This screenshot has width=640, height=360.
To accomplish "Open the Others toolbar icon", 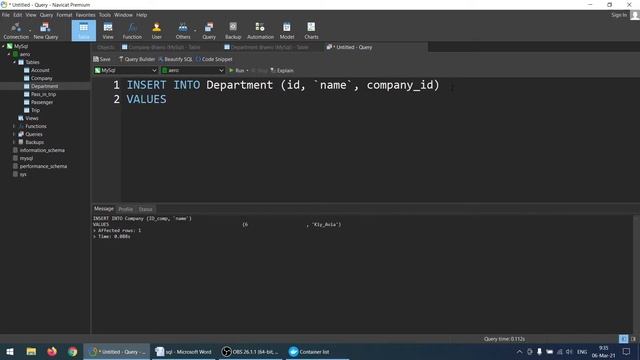I will (x=183, y=31).
